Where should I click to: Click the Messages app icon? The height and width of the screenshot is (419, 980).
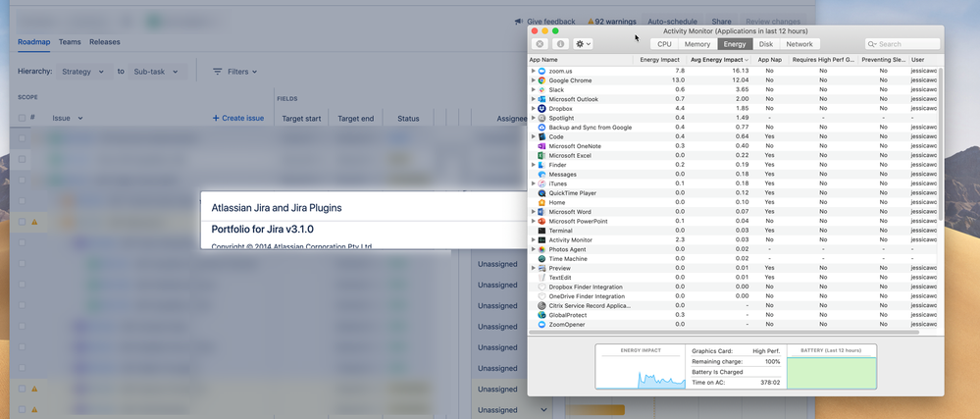click(542, 175)
